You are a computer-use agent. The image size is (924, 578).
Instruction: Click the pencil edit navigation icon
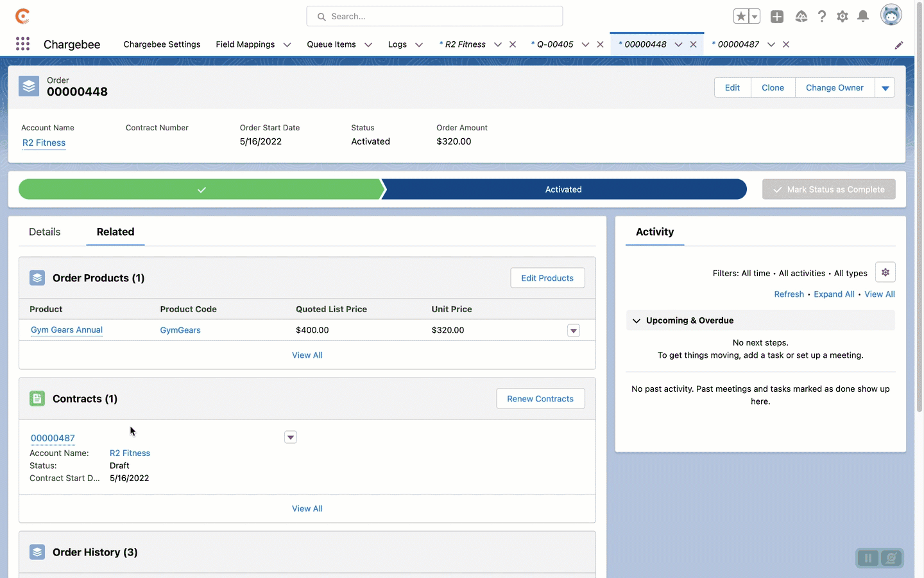pyautogui.click(x=899, y=45)
